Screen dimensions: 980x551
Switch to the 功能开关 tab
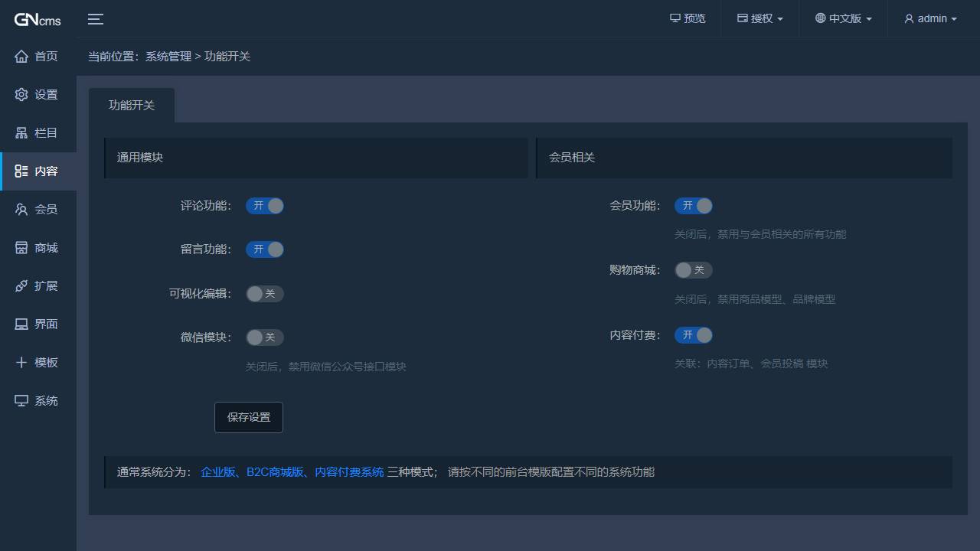[x=132, y=105]
